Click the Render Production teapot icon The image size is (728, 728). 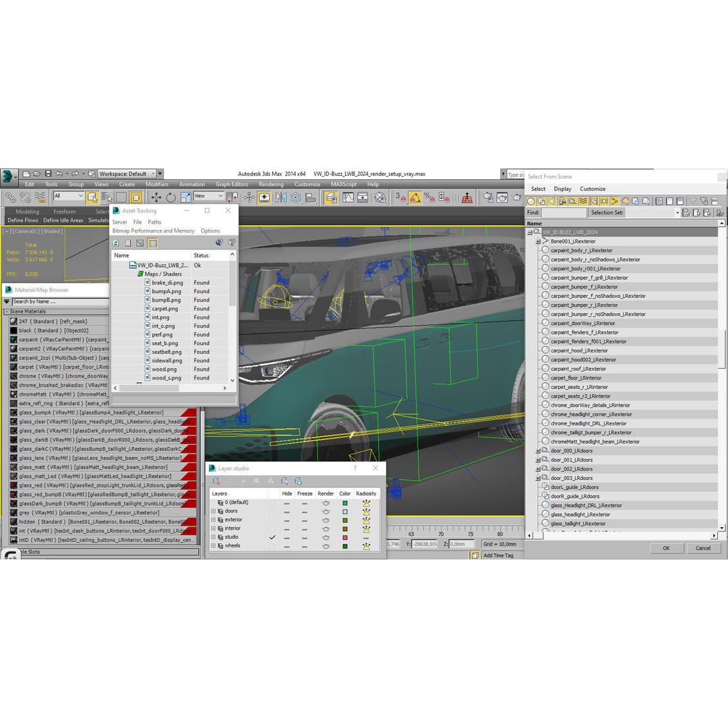[x=516, y=197]
